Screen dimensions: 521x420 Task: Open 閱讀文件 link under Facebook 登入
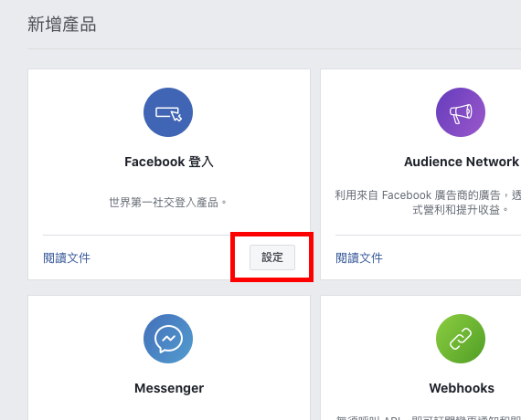67,258
